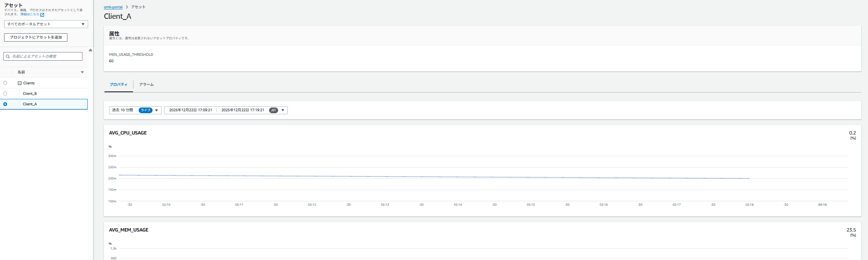The image size is (868, 260).
Task: Click the scroll-up arrow of asset list
Action: [90, 50]
